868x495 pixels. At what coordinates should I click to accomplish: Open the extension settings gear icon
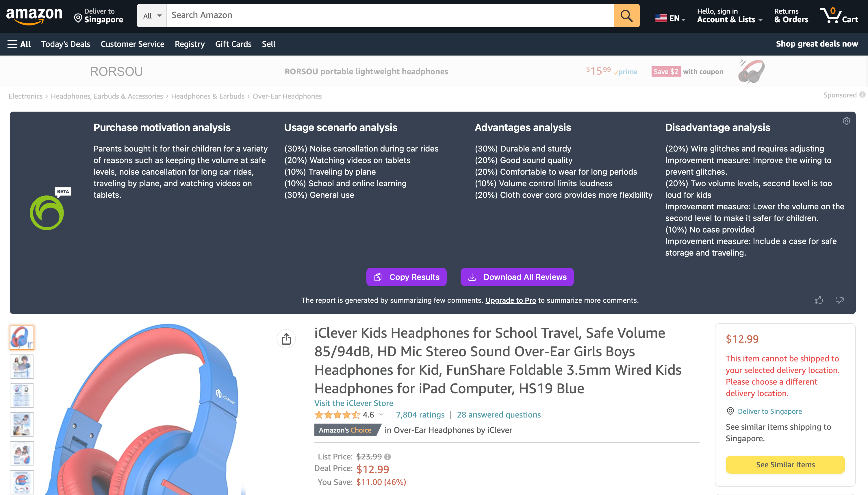point(847,121)
